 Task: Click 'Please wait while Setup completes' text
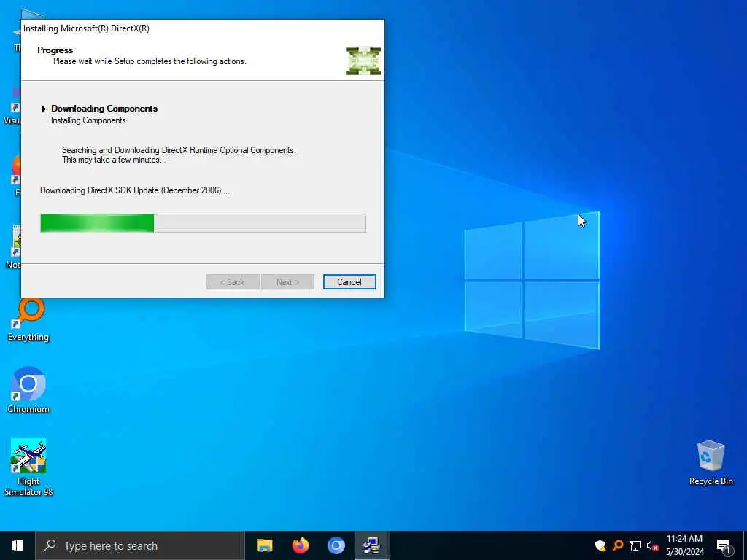coord(150,61)
